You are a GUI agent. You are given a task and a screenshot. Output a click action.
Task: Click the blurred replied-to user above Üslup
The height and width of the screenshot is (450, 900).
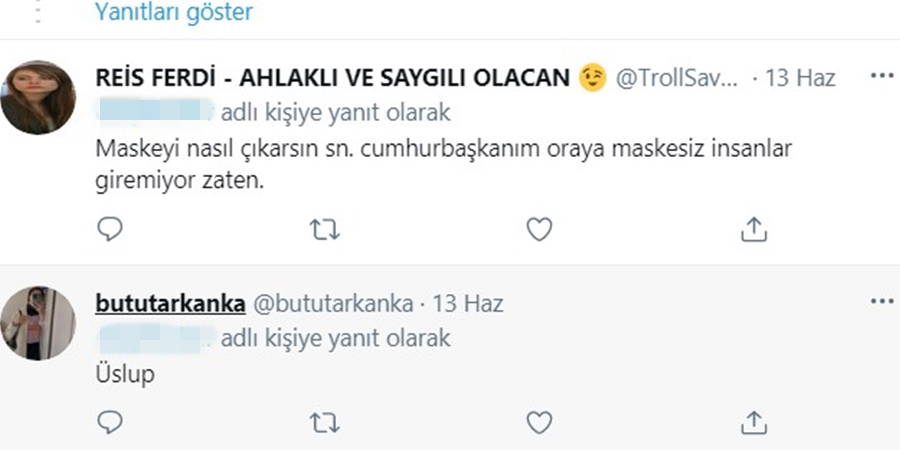(156, 338)
